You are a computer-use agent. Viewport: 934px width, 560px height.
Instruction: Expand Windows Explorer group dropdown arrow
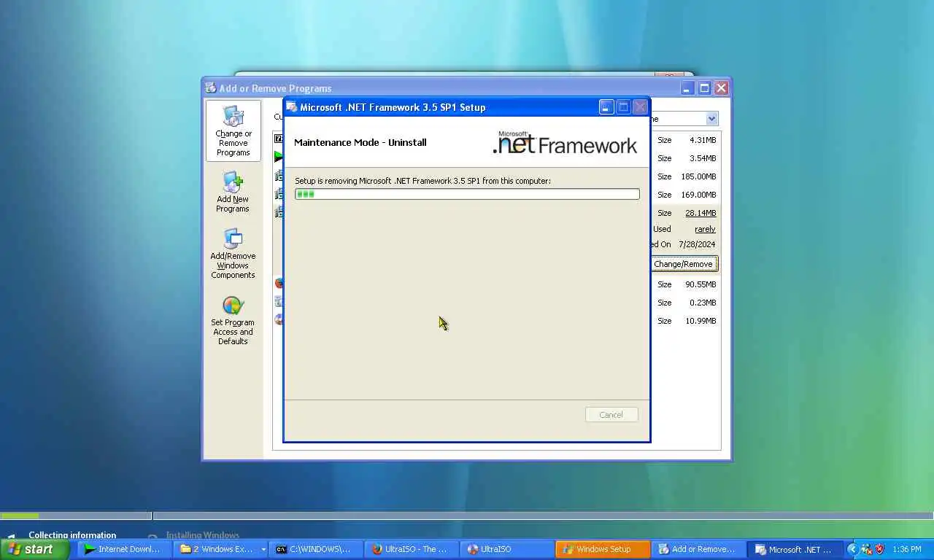click(x=263, y=550)
